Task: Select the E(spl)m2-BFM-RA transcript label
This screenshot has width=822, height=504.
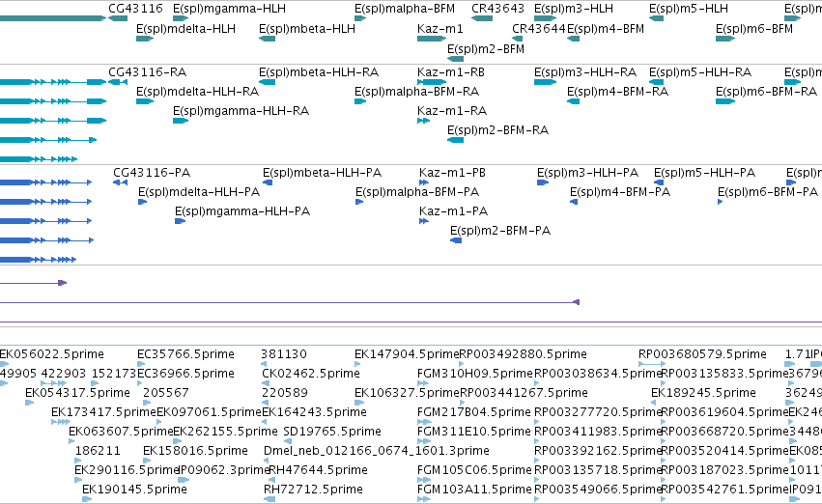Action: [x=497, y=130]
